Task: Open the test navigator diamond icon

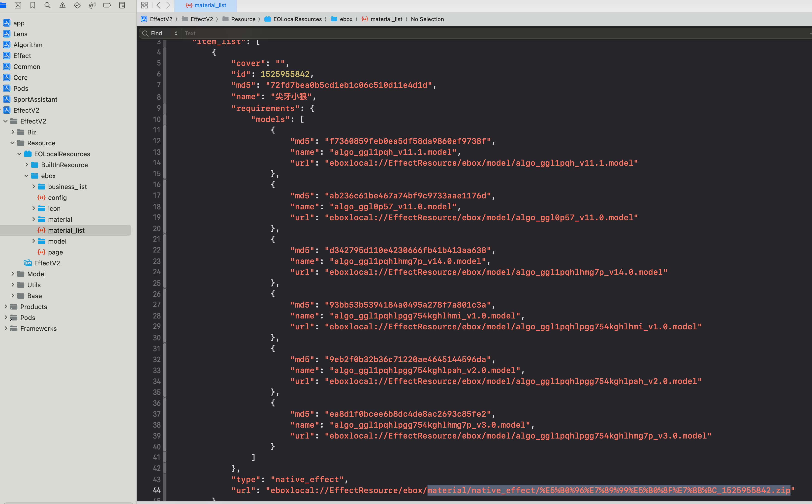Action: pos(77,5)
